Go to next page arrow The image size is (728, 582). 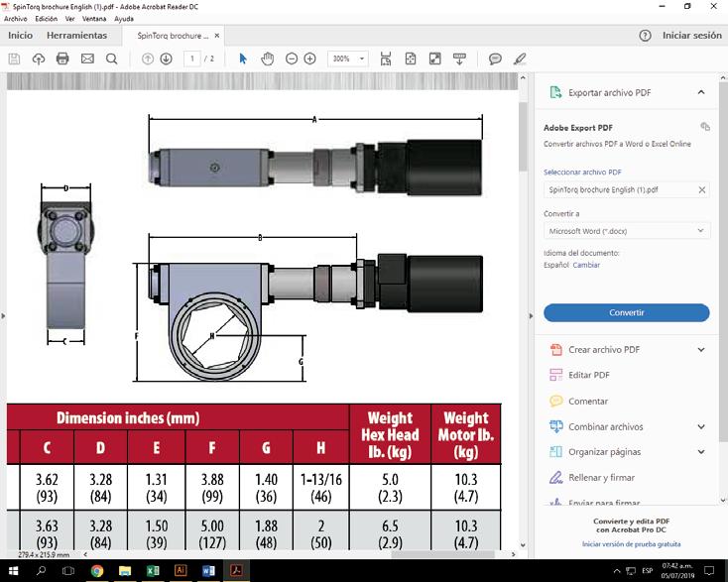point(167,58)
